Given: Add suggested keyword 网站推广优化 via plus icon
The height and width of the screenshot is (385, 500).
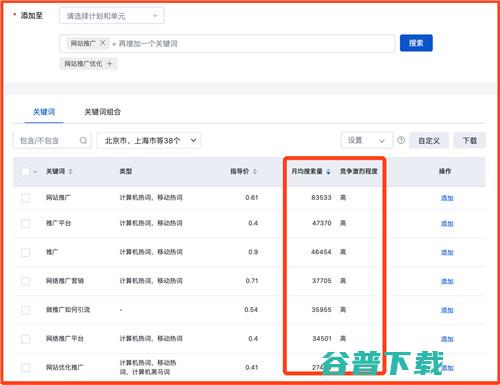Looking at the screenshot, I should tap(109, 63).
